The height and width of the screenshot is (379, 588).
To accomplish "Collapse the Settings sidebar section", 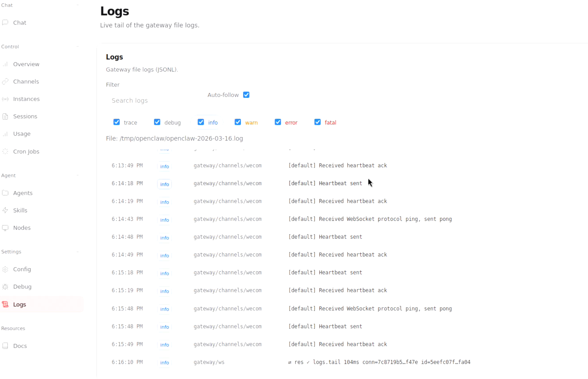I will [x=78, y=252].
